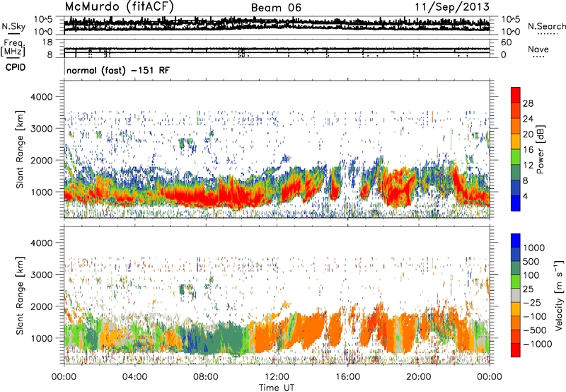Screen dimensions: 566x392
Task: Pick the orange -500 to -100 Velocity swatch
Action: click(516, 323)
